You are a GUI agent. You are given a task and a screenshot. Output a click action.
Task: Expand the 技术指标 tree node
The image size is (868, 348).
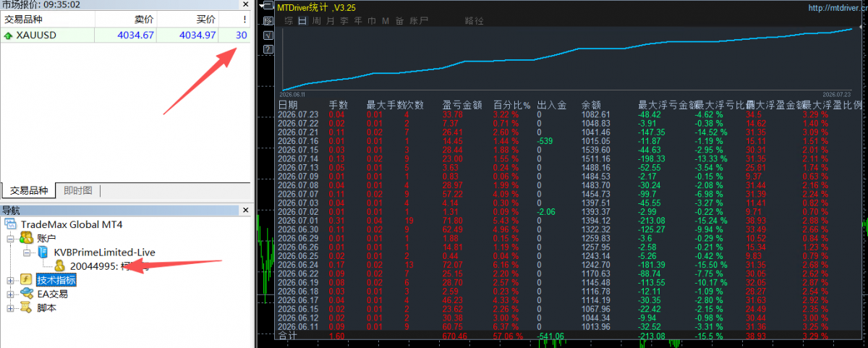pos(9,280)
